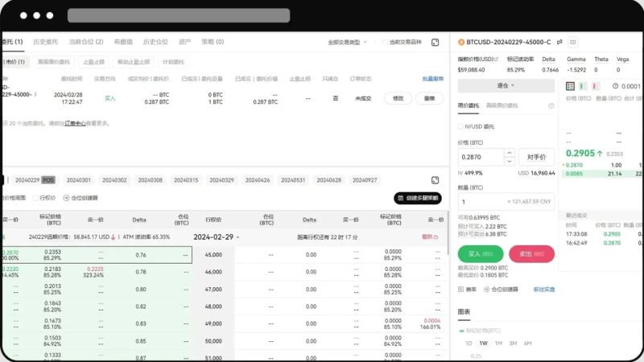The height and width of the screenshot is (362, 644).
Task: Click the boxed layout icon next to instrument title
Action: click(x=573, y=42)
